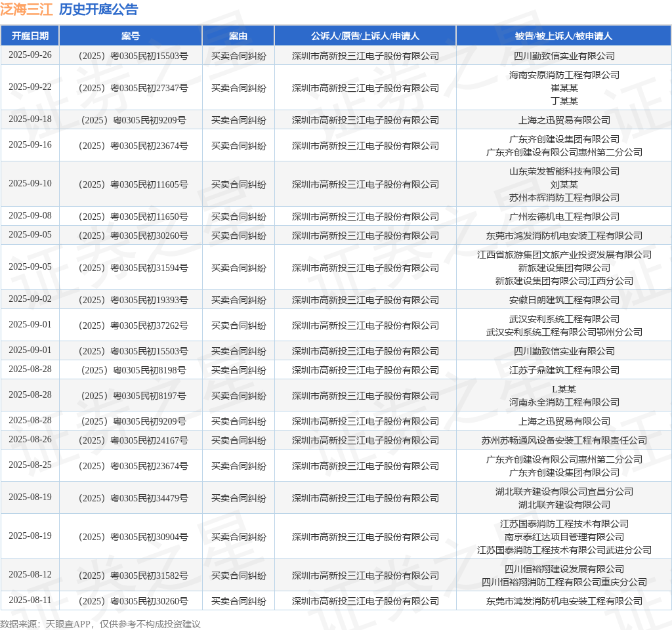Select defendant name L某某
This screenshot has width=672, height=630.
(564, 389)
